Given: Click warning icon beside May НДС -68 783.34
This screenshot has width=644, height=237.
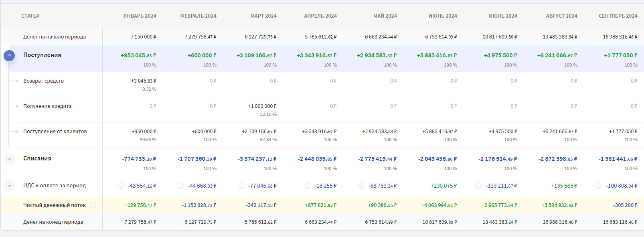Looking at the screenshot, I should pyautogui.click(x=361, y=186).
